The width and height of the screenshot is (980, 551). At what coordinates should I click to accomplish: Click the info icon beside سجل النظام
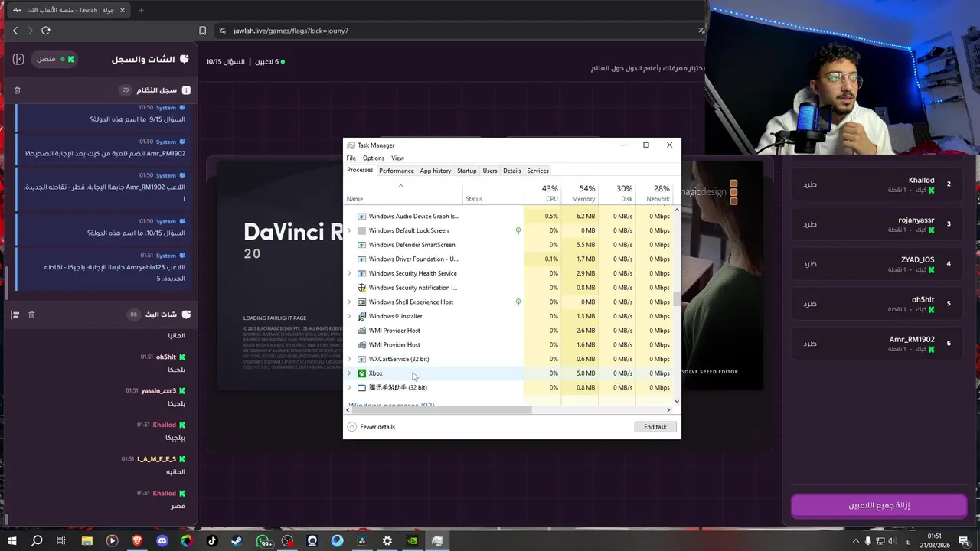186,90
